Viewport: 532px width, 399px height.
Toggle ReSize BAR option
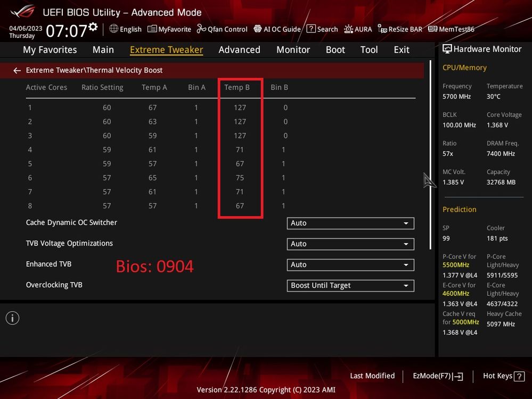382,29
